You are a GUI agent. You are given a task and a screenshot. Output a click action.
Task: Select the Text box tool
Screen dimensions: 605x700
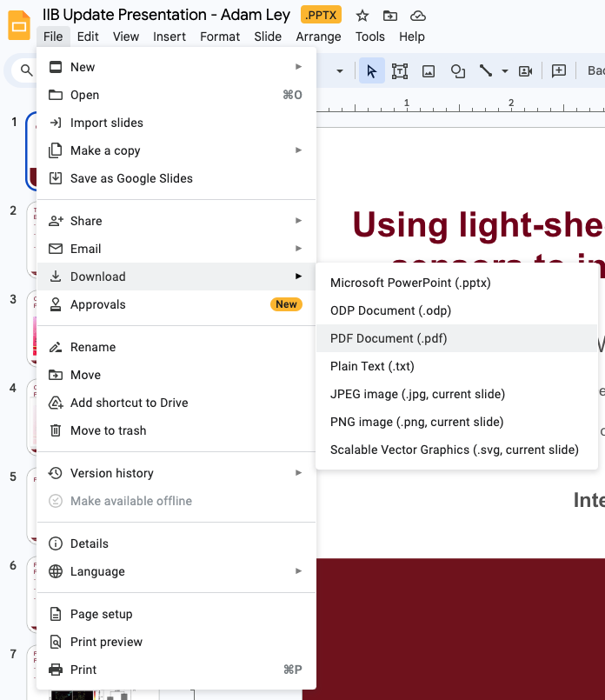(x=400, y=71)
